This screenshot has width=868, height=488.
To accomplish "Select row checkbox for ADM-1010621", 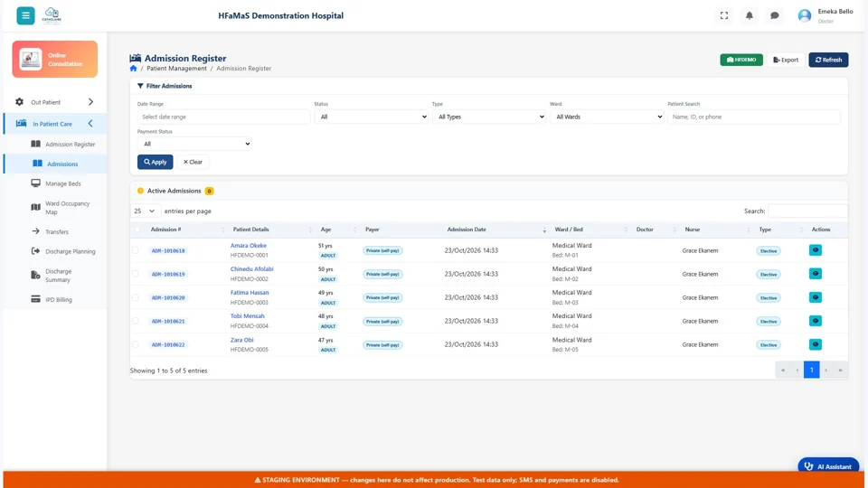I will pyautogui.click(x=136, y=321).
